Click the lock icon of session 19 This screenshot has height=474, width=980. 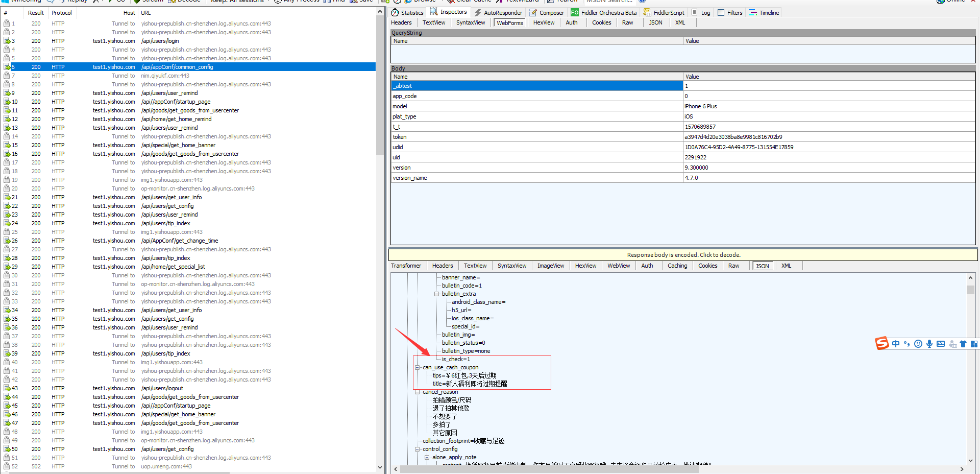7,180
